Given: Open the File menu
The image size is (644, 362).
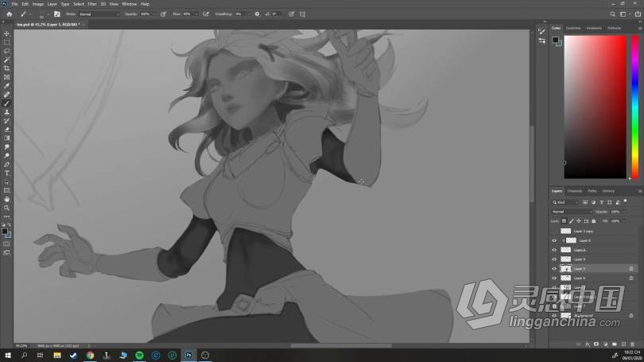Looking at the screenshot, I should click(x=15, y=4).
